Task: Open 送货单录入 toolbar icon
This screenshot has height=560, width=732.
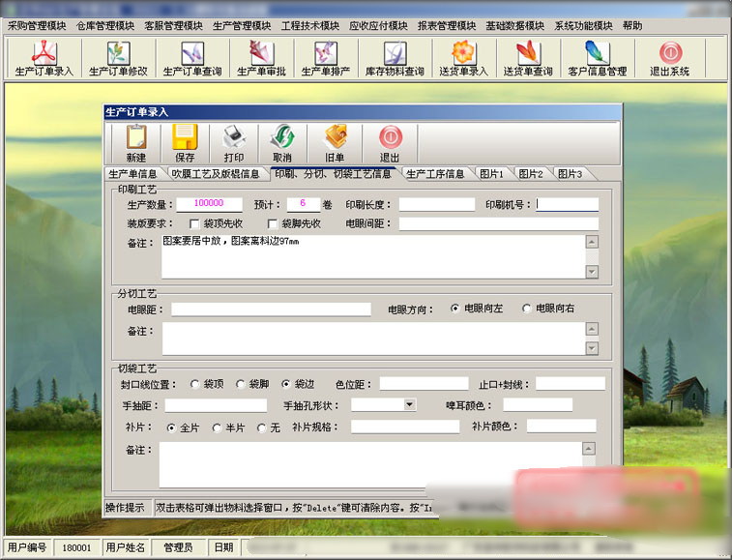Action: (x=463, y=58)
